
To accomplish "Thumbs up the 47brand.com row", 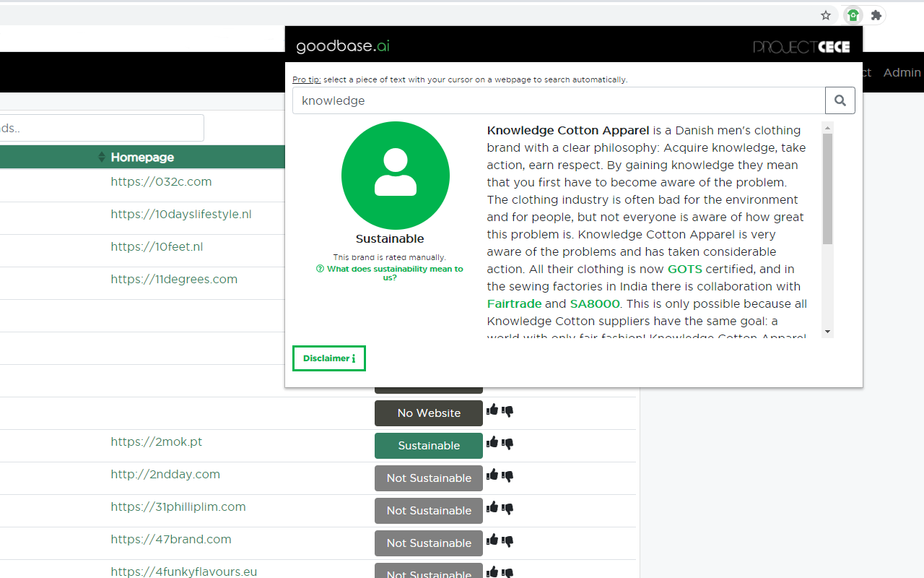I will pos(492,540).
